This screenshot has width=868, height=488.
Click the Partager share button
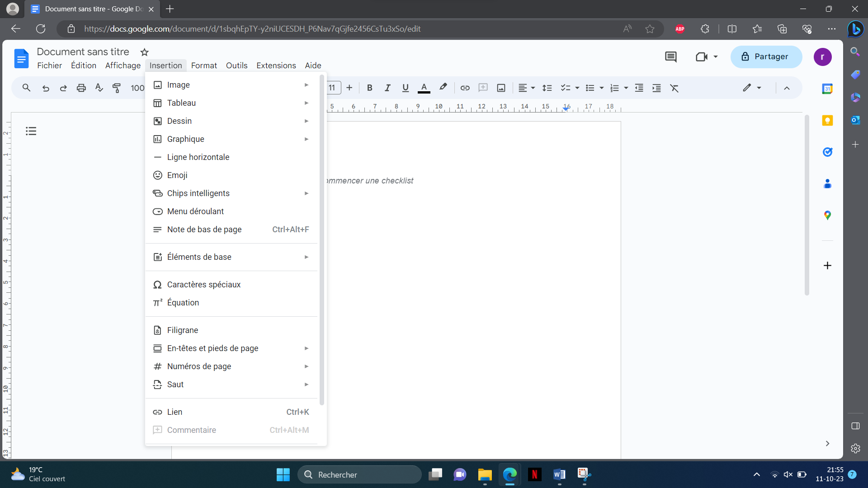[x=766, y=57]
